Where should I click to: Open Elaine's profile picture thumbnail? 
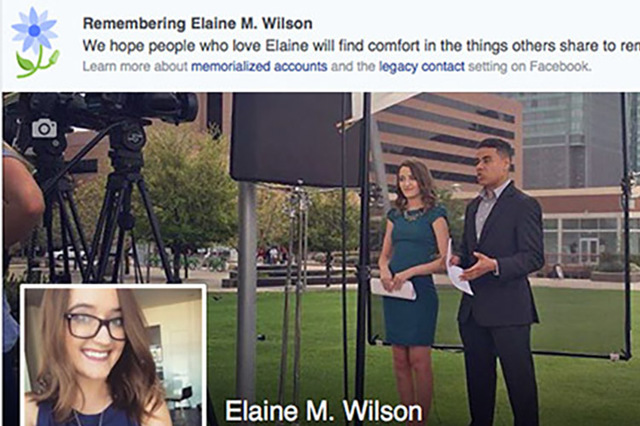coord(113,356)
